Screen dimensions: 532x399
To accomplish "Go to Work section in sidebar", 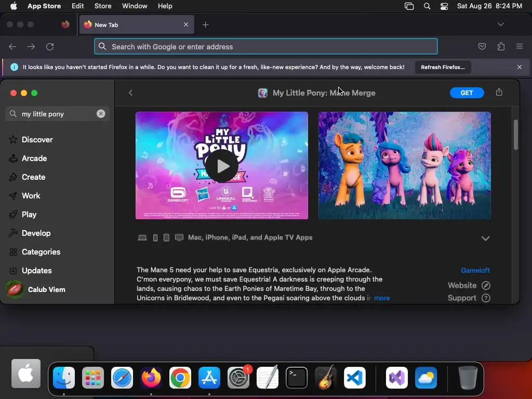I will [x=31, y=195].
